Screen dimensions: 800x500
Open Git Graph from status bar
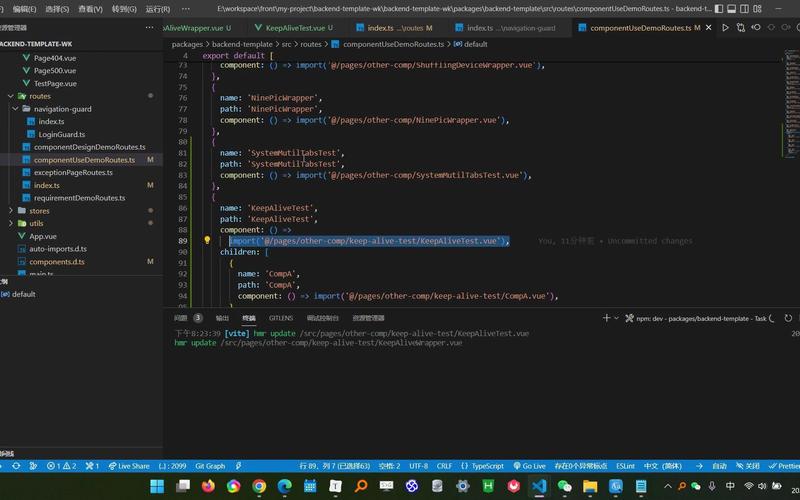tap(210, 466)
